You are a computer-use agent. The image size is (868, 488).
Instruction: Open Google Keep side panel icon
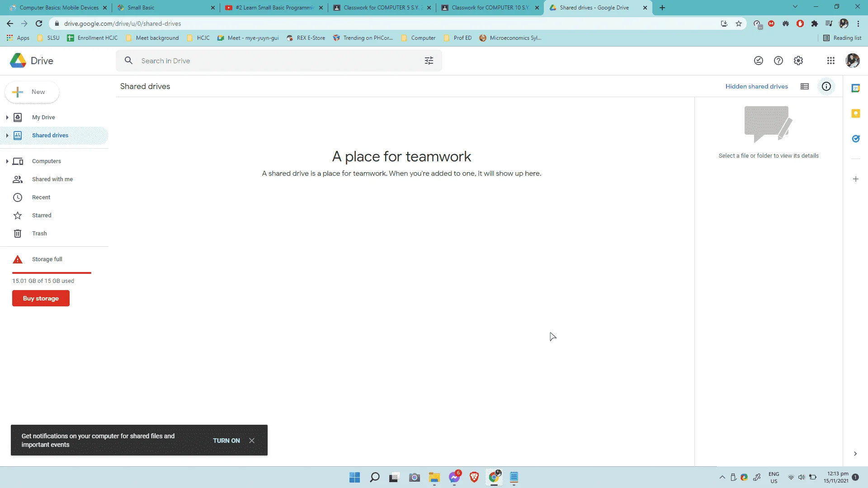click(x=855, y=113)
